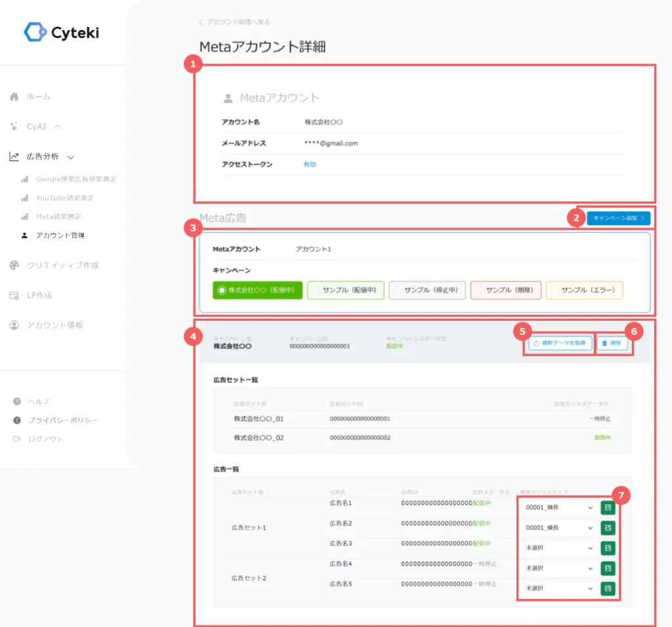Save creative for 広告名2 with green icon
672x627 pixels.
point(608,528)
